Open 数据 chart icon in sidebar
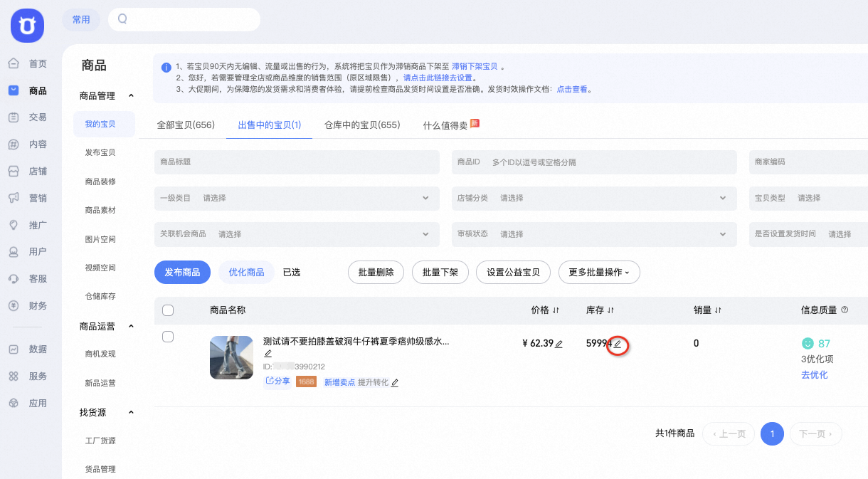This screenshot has width=868, height=479. [14, 349]
